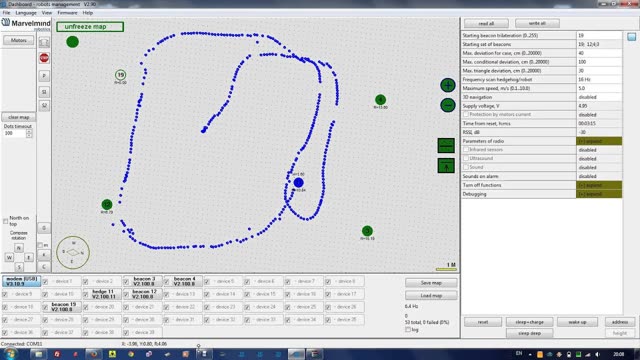Select the beacon 19 device tile
The width and height of the screenshot is (640, 360).
tap(63, 307)
